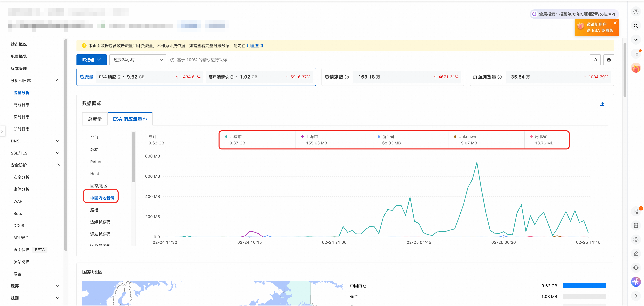Open the help question mark icon
This screenshot has height=306, width=644.
636,12
